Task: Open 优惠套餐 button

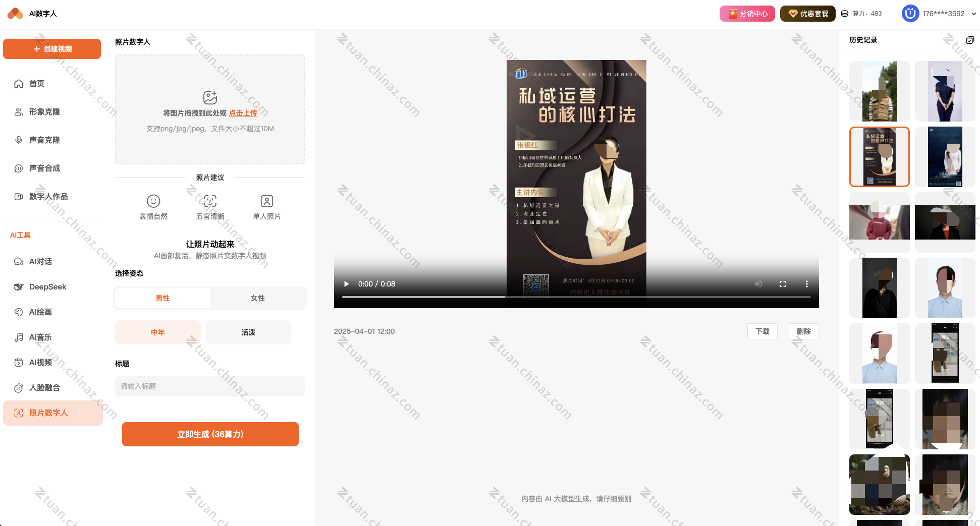Action: (808, 14)
